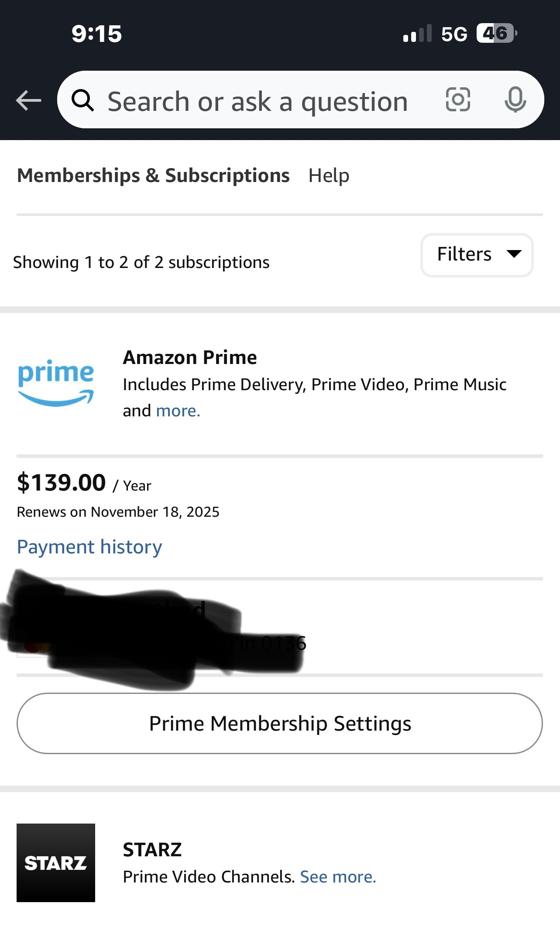Viewport: 560px width, 927px height.
Task: Check the 5G signal status indicator
Action: [x=454, y=34]
